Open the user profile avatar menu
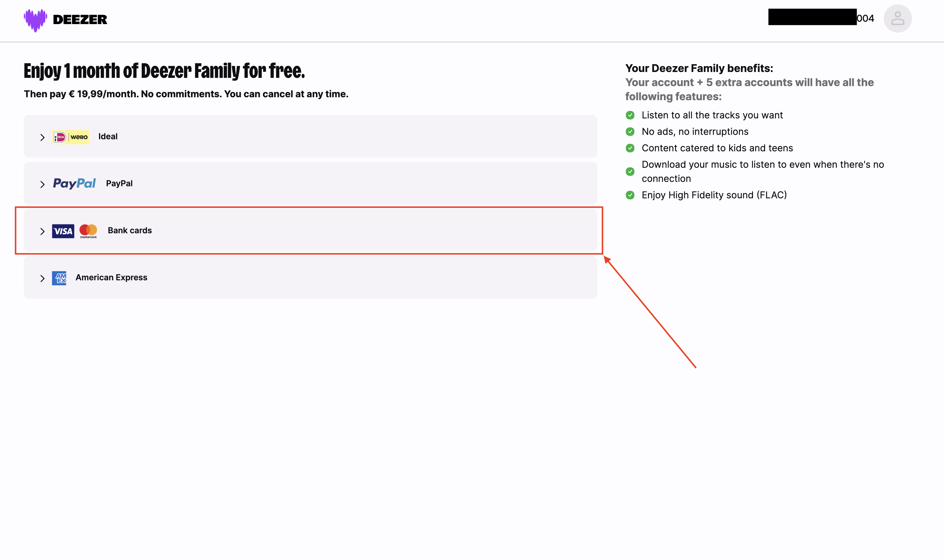 [x=897, y=19]
